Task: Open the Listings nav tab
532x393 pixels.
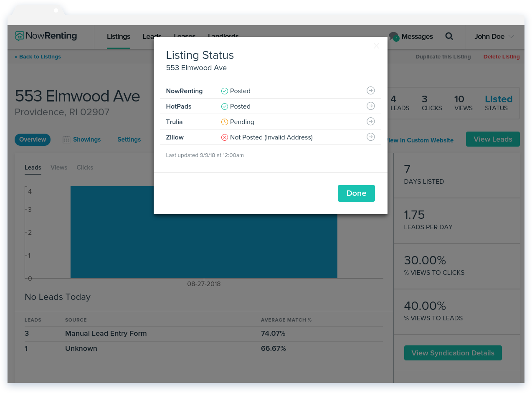Action: [119, 37]
